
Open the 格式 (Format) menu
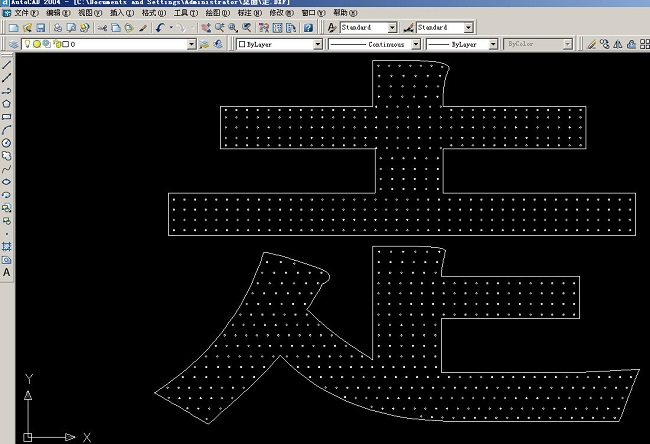[152, 14]
